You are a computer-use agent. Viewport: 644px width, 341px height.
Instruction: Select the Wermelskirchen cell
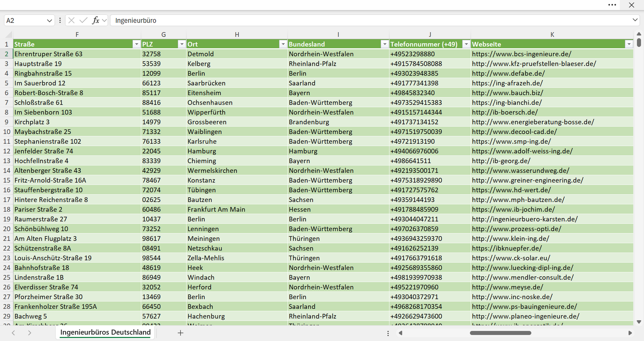tap(237, 170)
